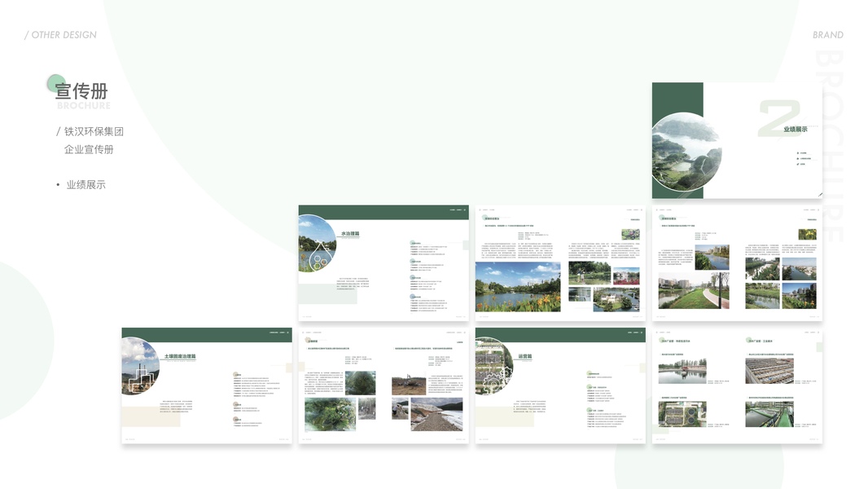This screenshot has height=489, width=868.
Task: Click the water drop icon on 水治理篇 page
Action: coord(319,257)
